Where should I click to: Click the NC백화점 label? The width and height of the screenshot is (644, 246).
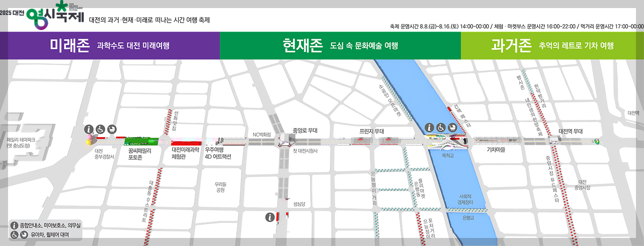point(262,135)
